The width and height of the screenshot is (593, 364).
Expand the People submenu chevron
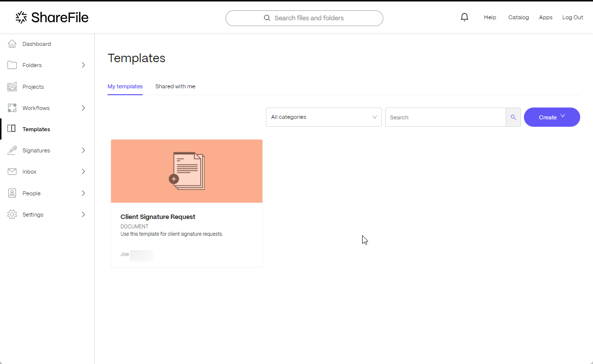83,193
